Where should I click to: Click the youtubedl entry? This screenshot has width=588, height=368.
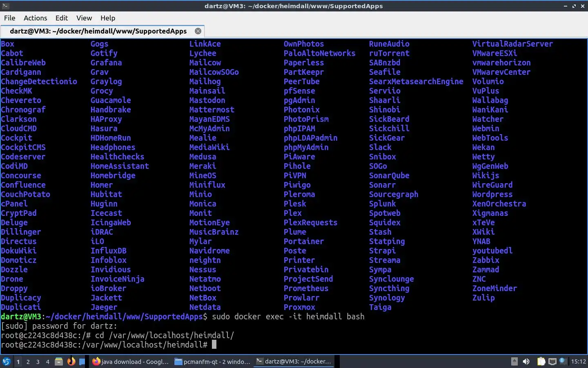pyautogui.click(x=492, y=251)
